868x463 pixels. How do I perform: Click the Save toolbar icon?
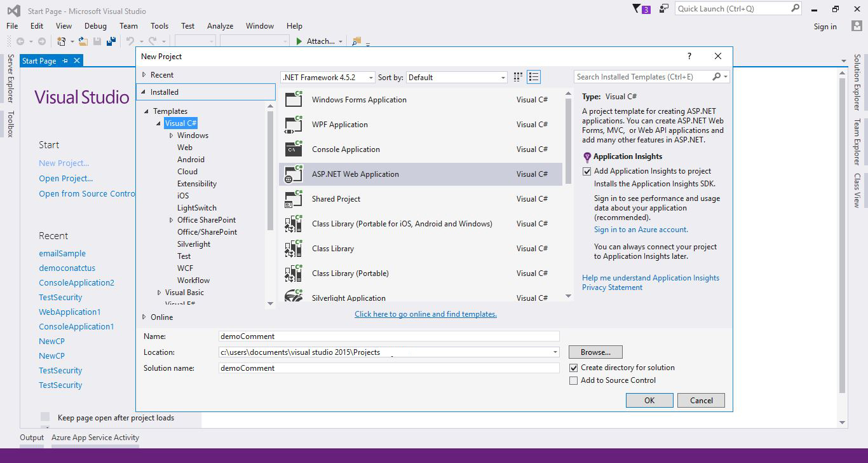tap(97, 41)
